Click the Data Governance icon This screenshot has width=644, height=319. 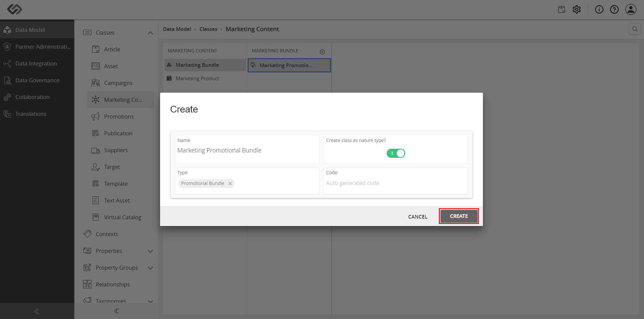(7, 80)
